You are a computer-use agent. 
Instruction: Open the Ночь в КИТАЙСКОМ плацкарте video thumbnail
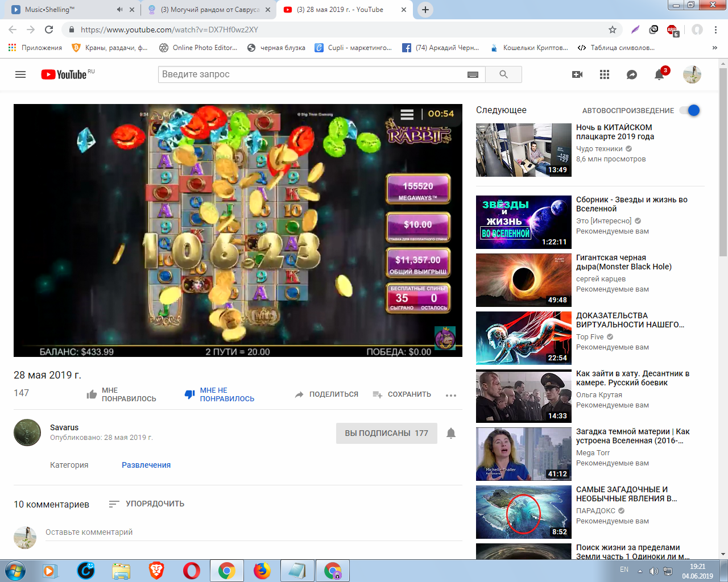pos(524,150)
